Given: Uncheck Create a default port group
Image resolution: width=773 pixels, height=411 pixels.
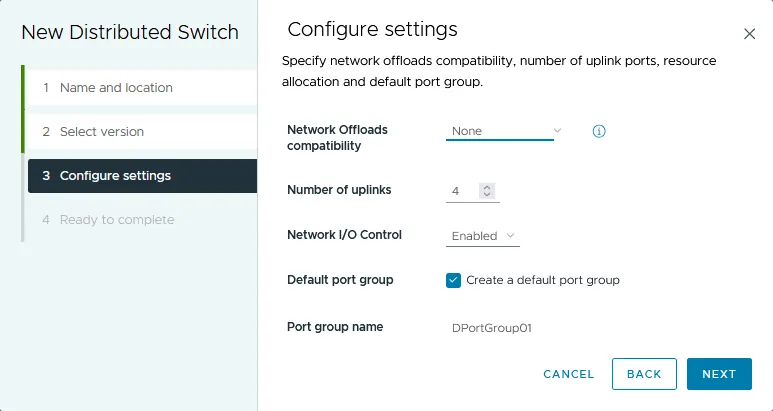Looking at the screenshot, I should [x=453, y=280].
